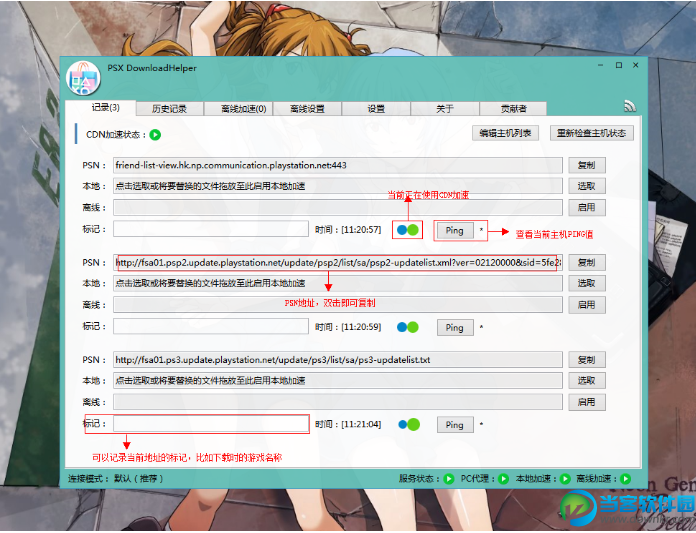Click the 时间：[11:21:04] timestamp
Image resolution: width=696 pixels, height=533 pixels.
(x=348, y=424)
